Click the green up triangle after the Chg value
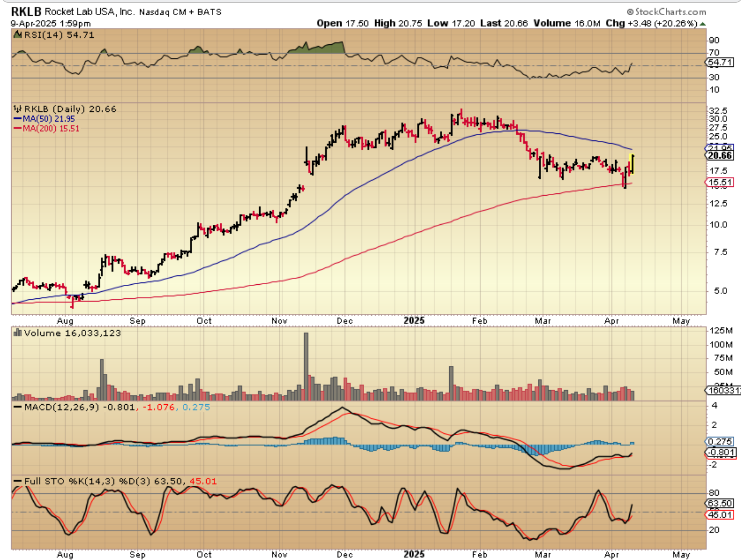 (x=703, y=24)
